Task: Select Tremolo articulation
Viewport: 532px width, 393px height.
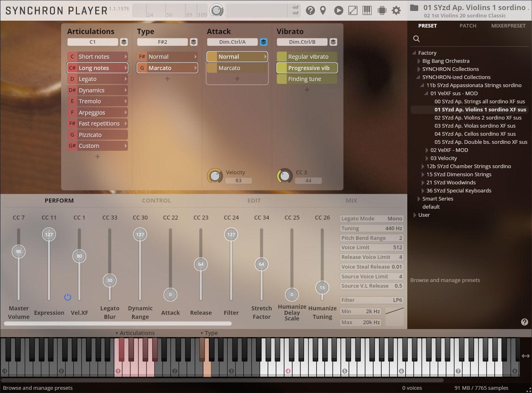Action: pos(98,101)
